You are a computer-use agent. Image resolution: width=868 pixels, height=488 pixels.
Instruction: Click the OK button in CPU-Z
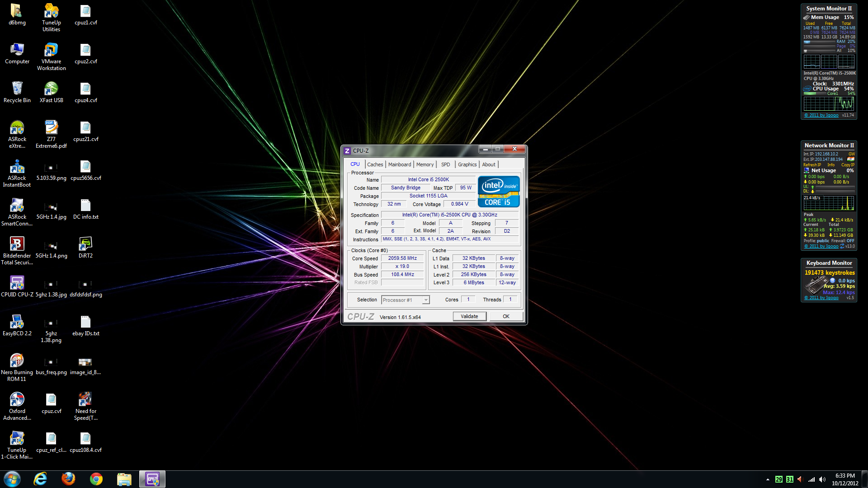point(506,316)
